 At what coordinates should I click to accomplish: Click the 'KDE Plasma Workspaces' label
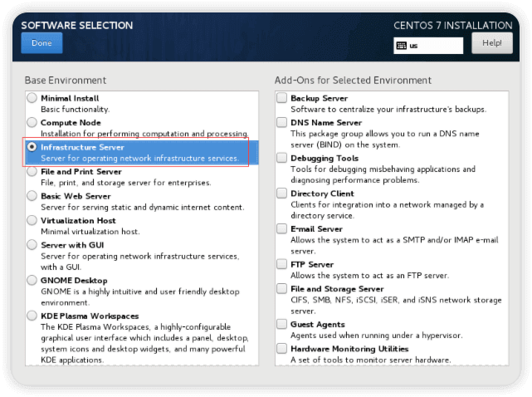(x=90, y=316)
